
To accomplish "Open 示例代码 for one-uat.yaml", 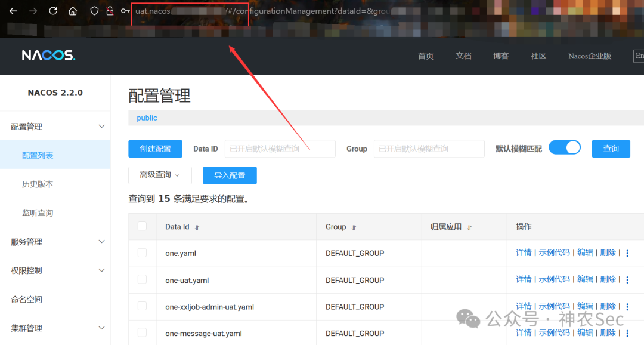I will 554,279.
